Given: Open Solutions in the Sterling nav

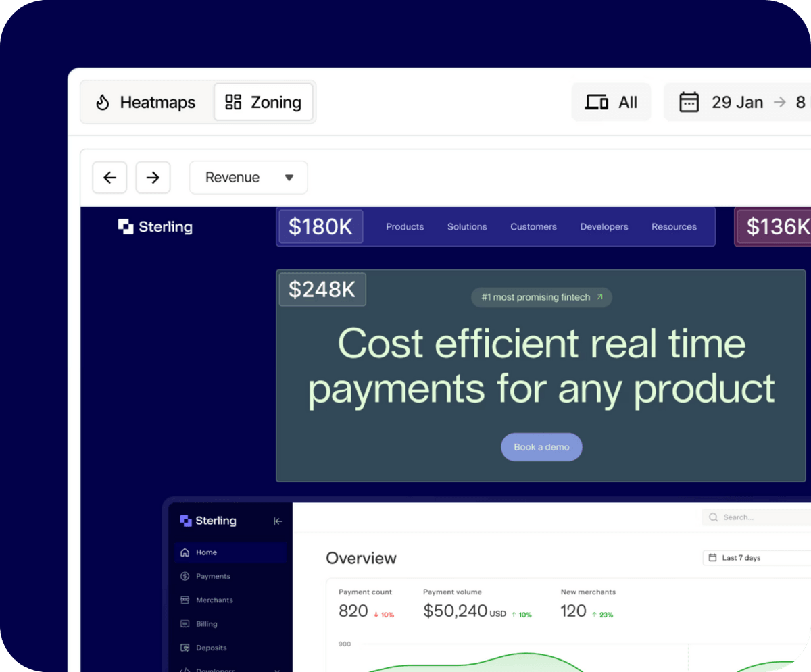Looking at the screenshot, I should pos(467,227).
